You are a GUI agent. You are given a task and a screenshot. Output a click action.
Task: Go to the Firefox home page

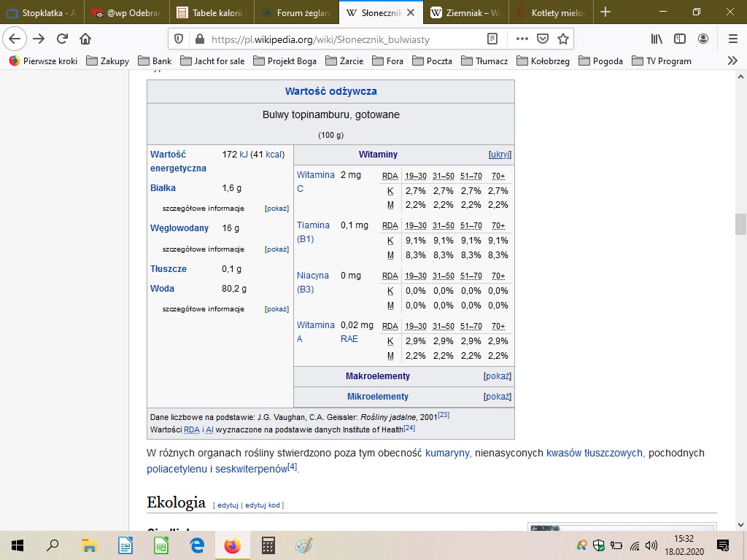point(85,39)
